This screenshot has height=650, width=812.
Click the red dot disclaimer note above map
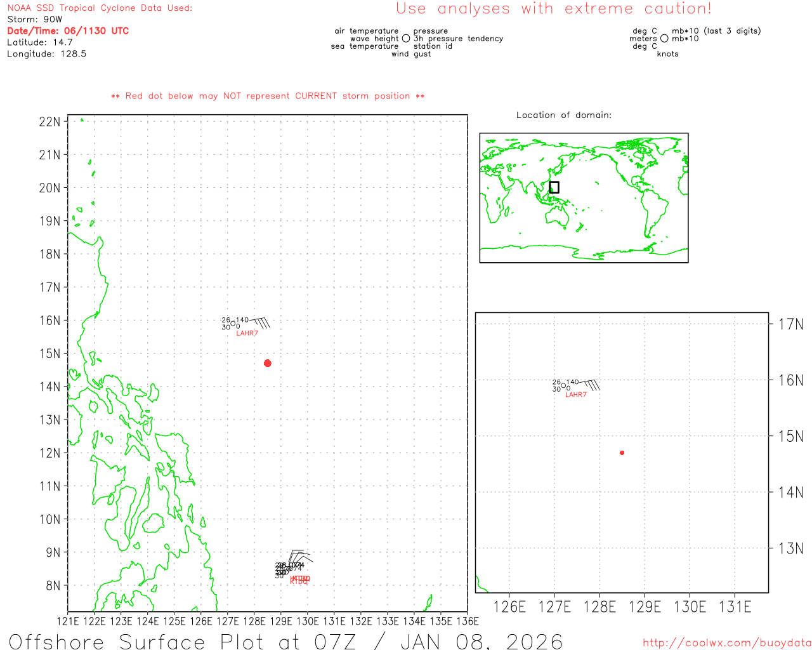pos(267,96)
